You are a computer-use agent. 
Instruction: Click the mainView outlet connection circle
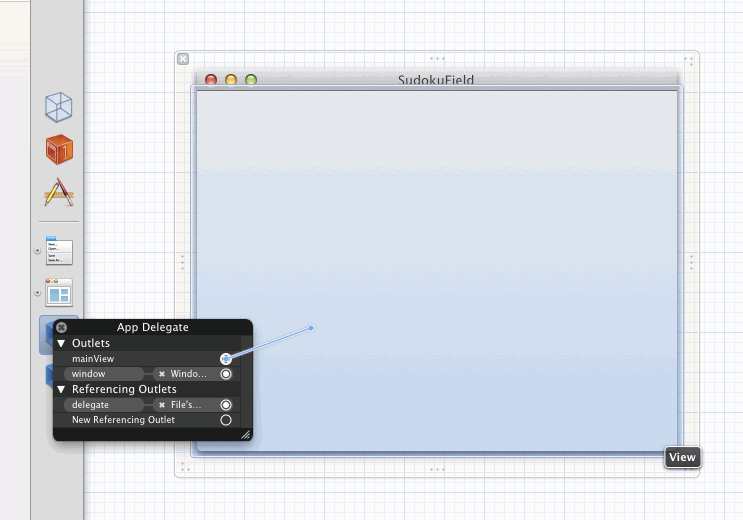pyautogui.click(x=226, y=358)
